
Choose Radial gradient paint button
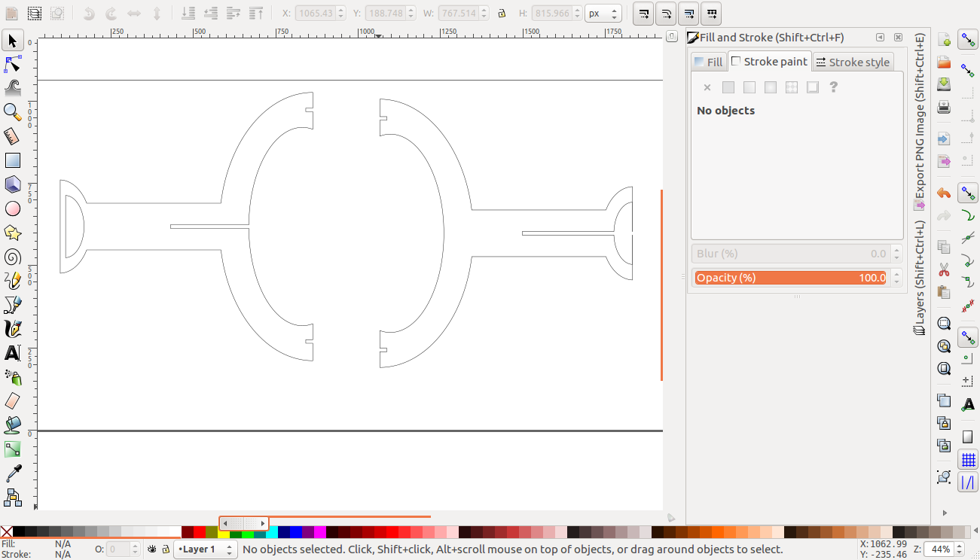(771, 87)
